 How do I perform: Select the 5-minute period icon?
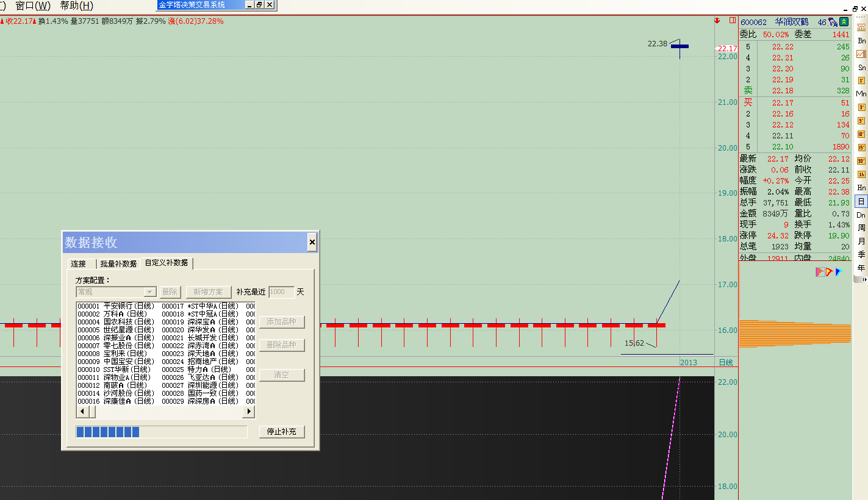[x=861, y=121]
